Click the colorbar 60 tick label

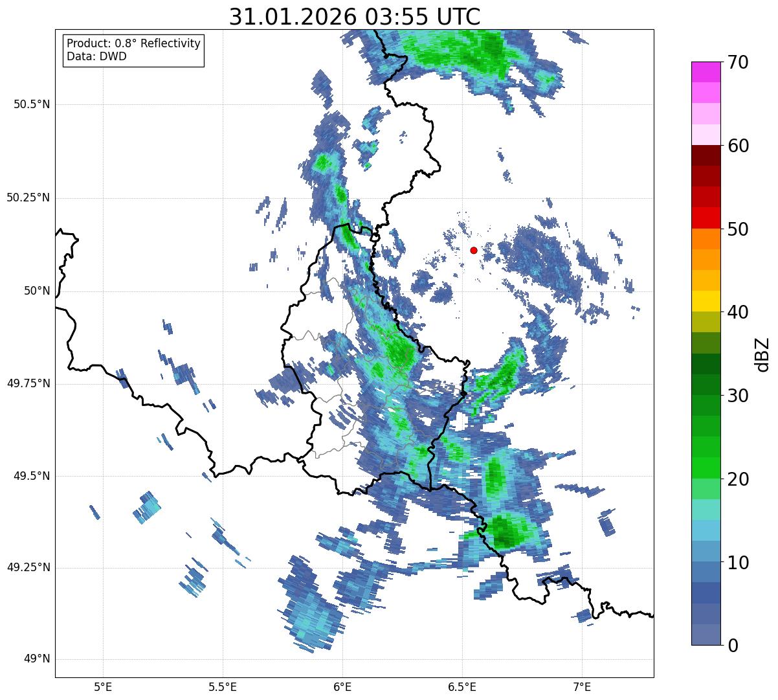point(738,146)
